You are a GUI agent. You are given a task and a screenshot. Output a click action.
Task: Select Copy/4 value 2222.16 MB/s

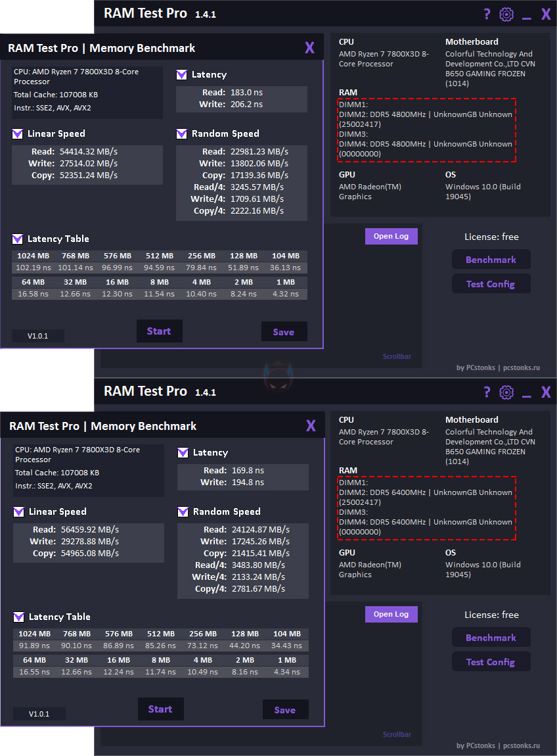pos(257,211)
